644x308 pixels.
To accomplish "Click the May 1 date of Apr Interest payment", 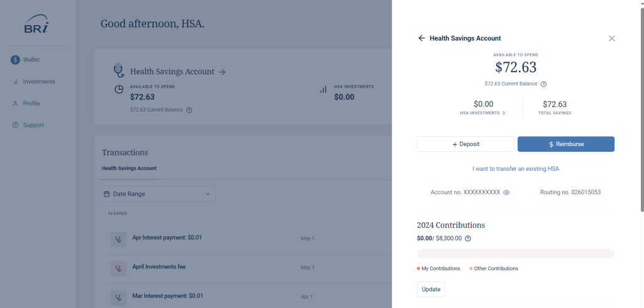I will tap(307, 238).
